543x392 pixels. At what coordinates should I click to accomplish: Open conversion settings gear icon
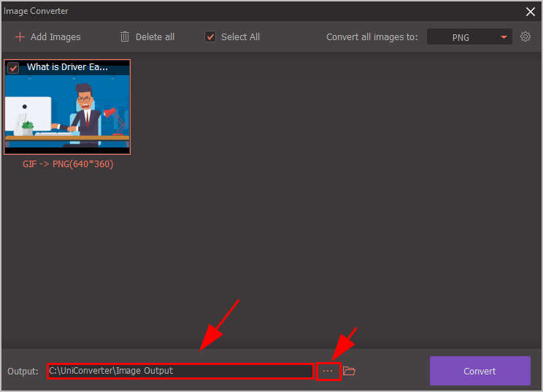(525, 36)
